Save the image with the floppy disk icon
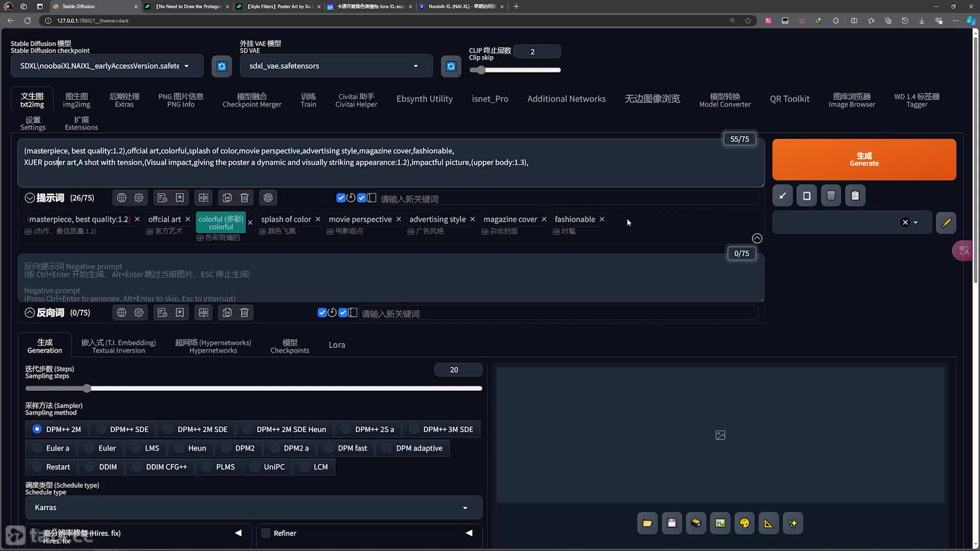 (x=672, y=523)
